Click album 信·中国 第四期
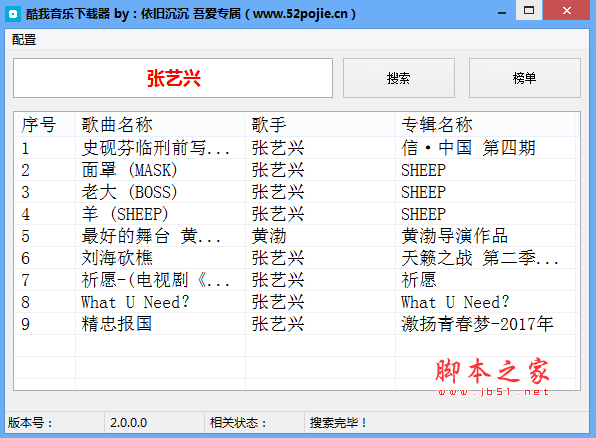This screenshot has height=438, width=596. click(468, 148)
